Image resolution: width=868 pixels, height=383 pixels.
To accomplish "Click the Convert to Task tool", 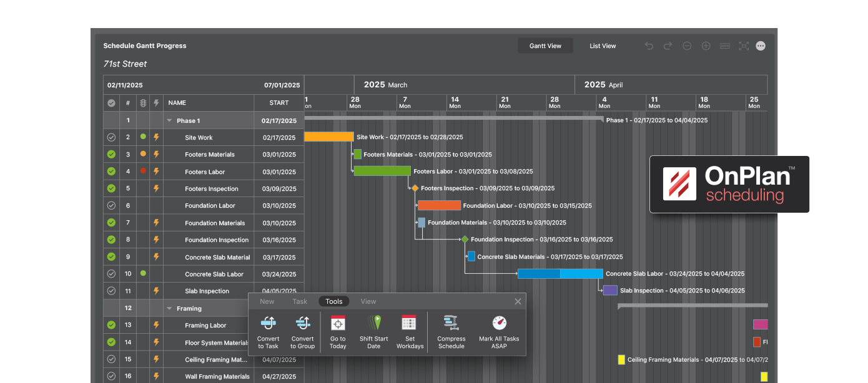I will [x=269, y=332].
